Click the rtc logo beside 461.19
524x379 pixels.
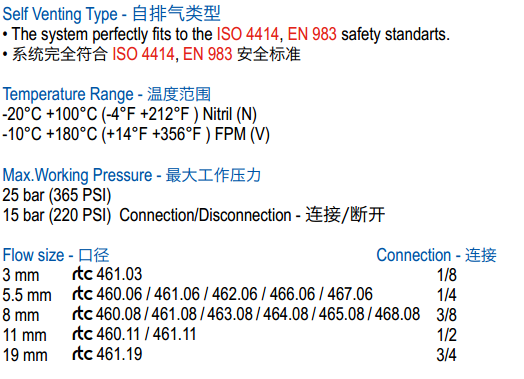tap(82, 354)
